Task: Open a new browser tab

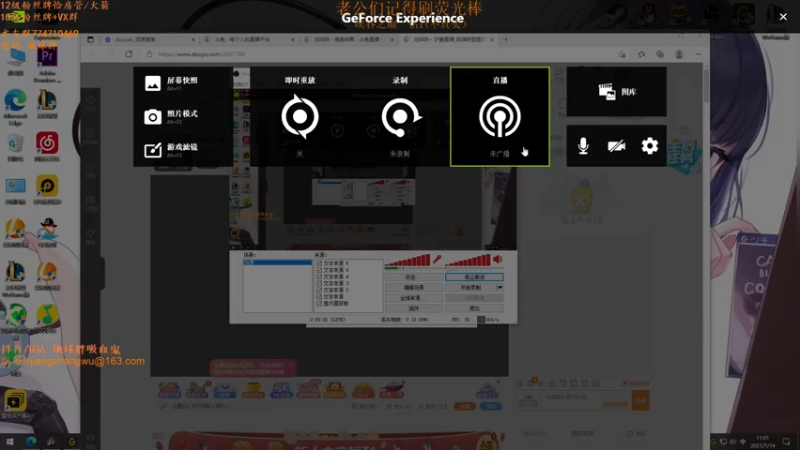Action: (506, 39)
